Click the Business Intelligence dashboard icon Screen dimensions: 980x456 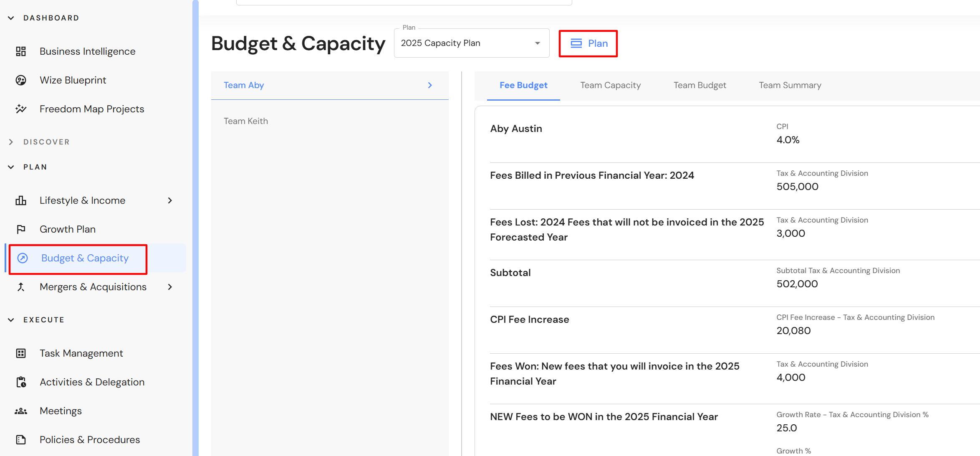coord(21,51)
